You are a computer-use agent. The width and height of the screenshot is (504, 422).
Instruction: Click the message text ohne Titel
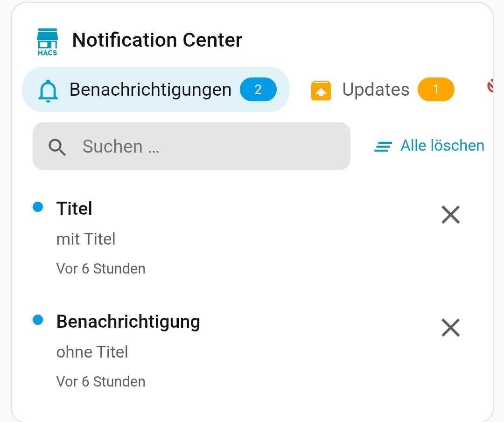click(92, 352)
